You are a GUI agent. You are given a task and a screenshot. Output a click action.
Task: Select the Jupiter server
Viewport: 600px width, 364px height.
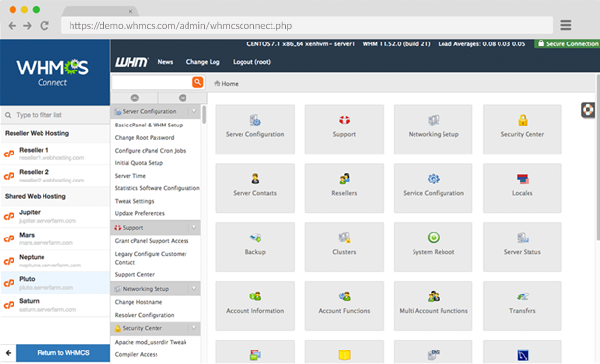point(55,216)
